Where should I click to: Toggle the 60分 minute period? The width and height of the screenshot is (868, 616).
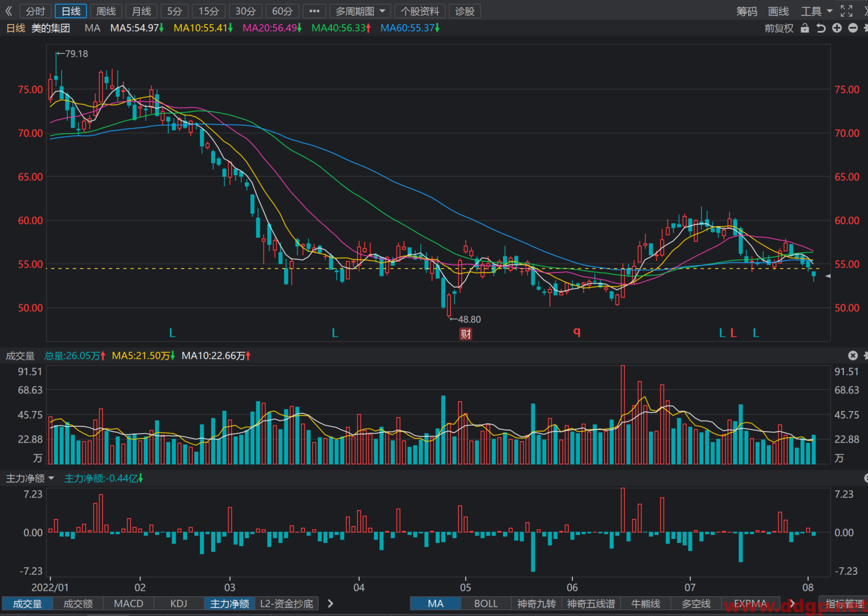coord(282,11)
